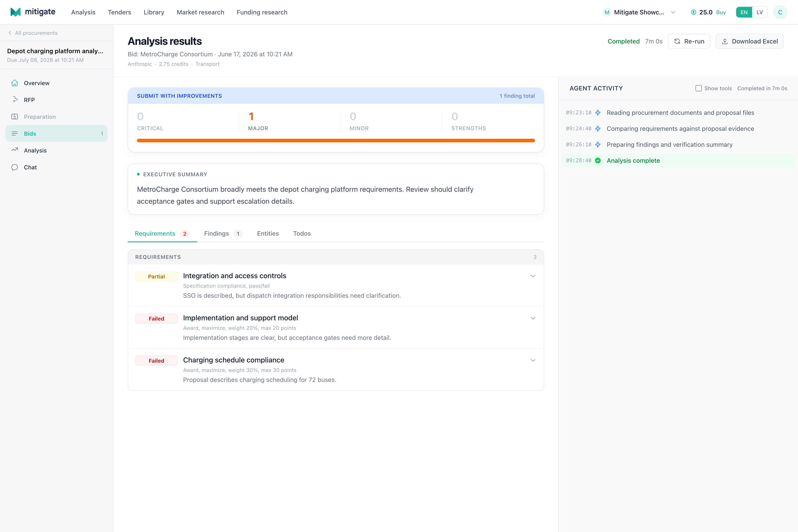This screenshot has height=532, width=798.
Task: Expand Charging schedule compliance requirement
Action: [533, 360]
